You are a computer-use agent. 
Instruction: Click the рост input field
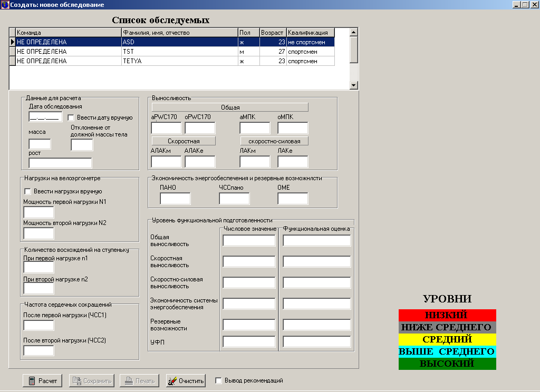[x=60, y=163]
